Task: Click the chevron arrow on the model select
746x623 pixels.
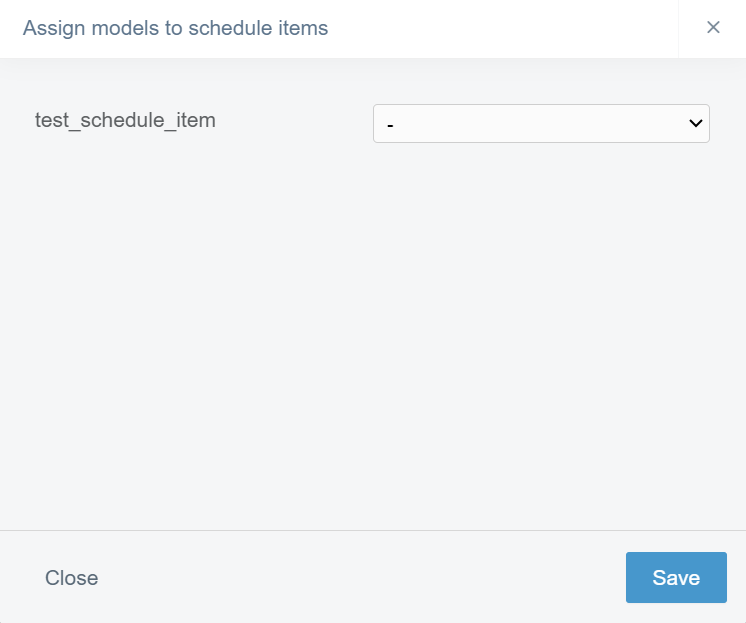Action: coord(695,124)
